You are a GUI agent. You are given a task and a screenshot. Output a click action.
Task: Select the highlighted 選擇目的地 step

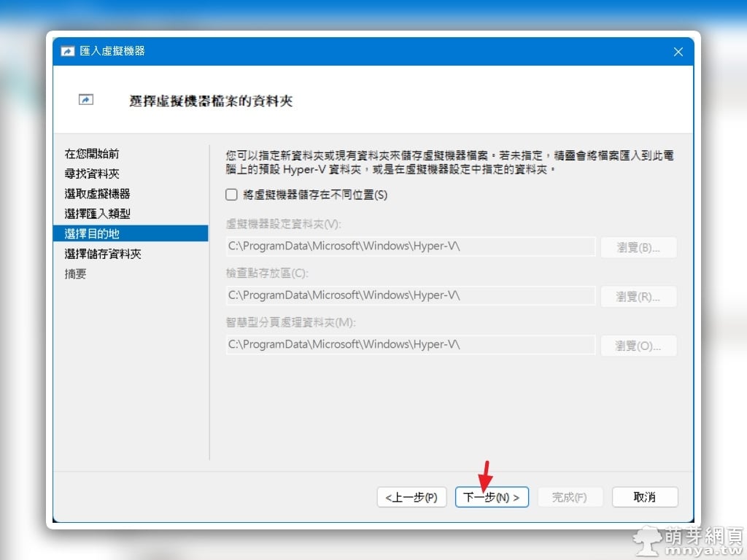pyautogui.click(x=92, y=233)
